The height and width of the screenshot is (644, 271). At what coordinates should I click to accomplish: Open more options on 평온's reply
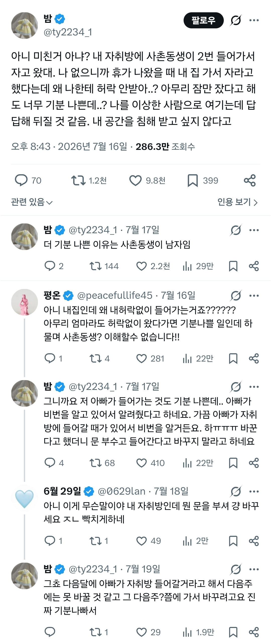(x=254, y=296)
